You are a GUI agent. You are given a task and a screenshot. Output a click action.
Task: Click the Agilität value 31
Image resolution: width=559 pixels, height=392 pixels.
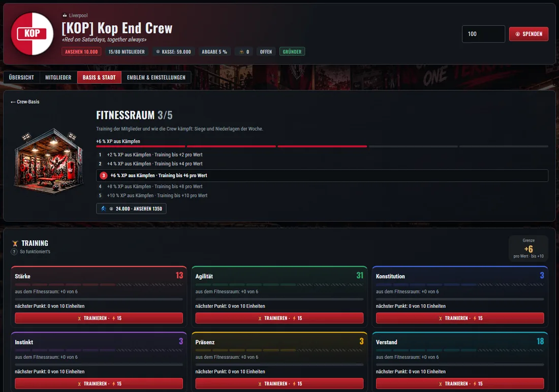tap(360, 276)
